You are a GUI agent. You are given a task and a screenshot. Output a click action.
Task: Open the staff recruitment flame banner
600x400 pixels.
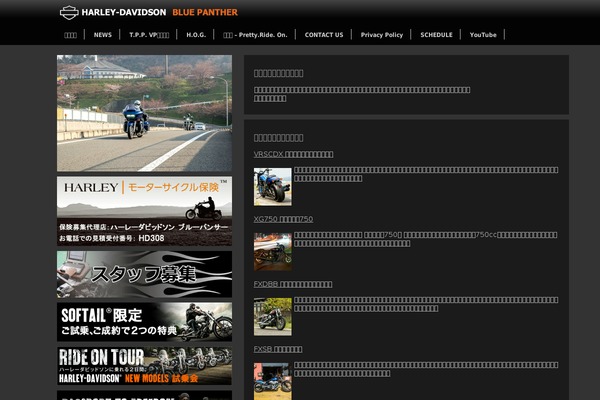144,274
